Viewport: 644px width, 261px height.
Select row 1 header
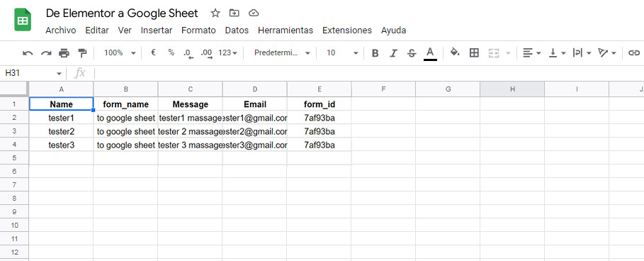point(14,104)
